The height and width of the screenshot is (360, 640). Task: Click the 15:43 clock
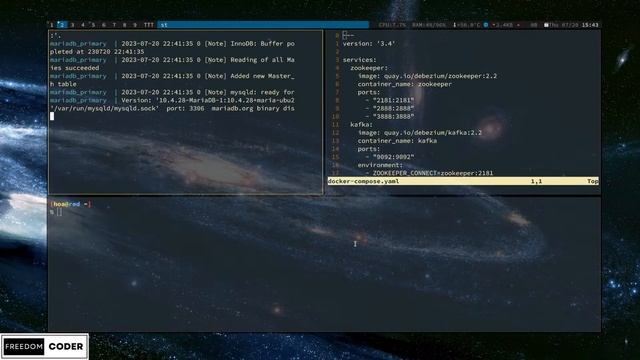(590, 25)
